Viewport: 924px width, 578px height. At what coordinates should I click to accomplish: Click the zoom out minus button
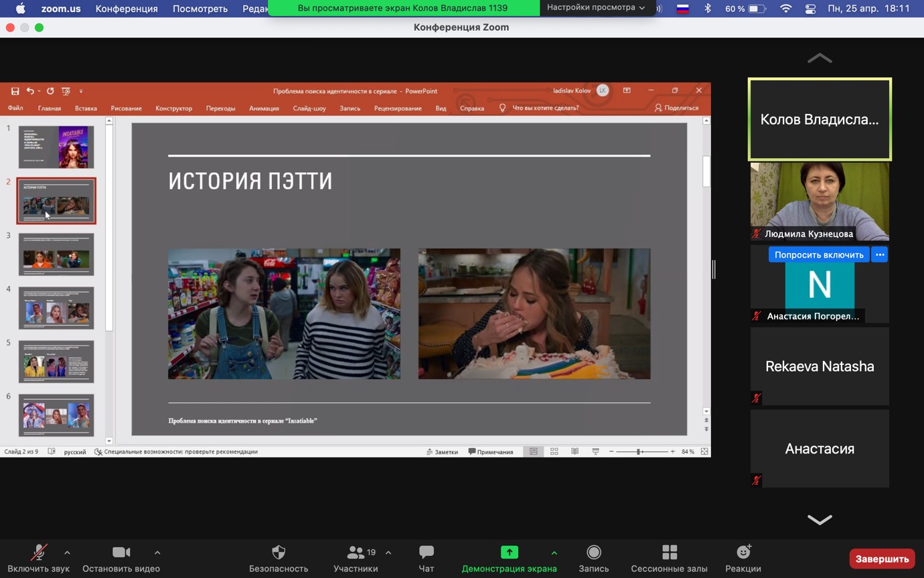[x=611, y=451]
